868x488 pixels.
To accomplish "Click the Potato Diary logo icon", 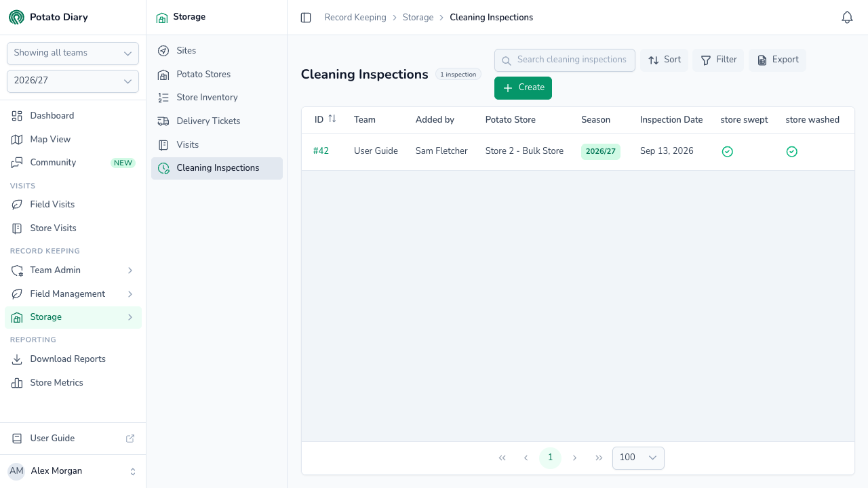I will 16,17.
